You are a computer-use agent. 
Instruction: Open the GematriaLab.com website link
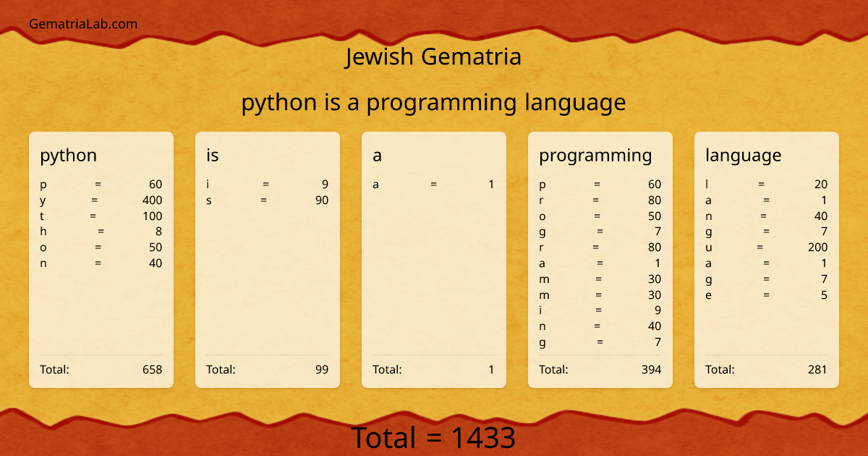point(82,24)
